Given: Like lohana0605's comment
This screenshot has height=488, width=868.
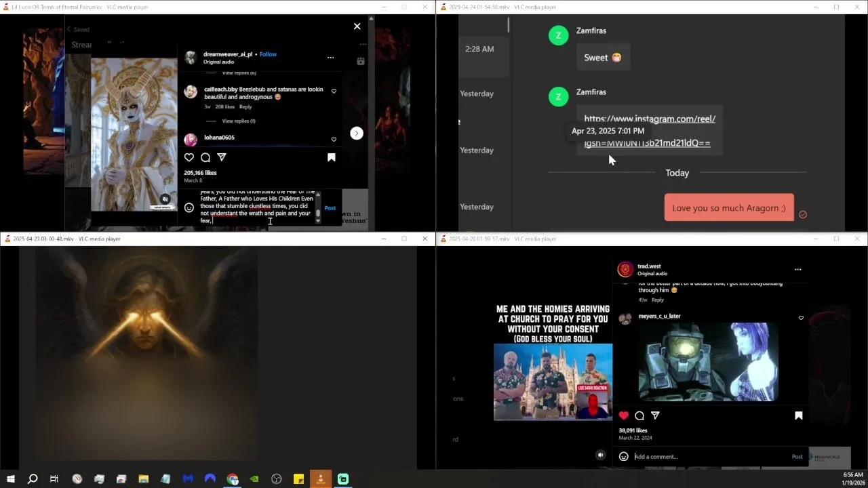Looking at the screenshot, I should click(x=334, y=140).
